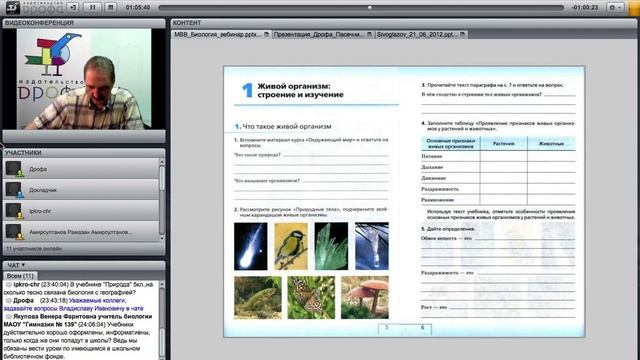The width and height of the screenshot is (640, 360).
Task: Open the MBB_Биология_вебинар.pptx tab
Action: (x=221, y=35)
